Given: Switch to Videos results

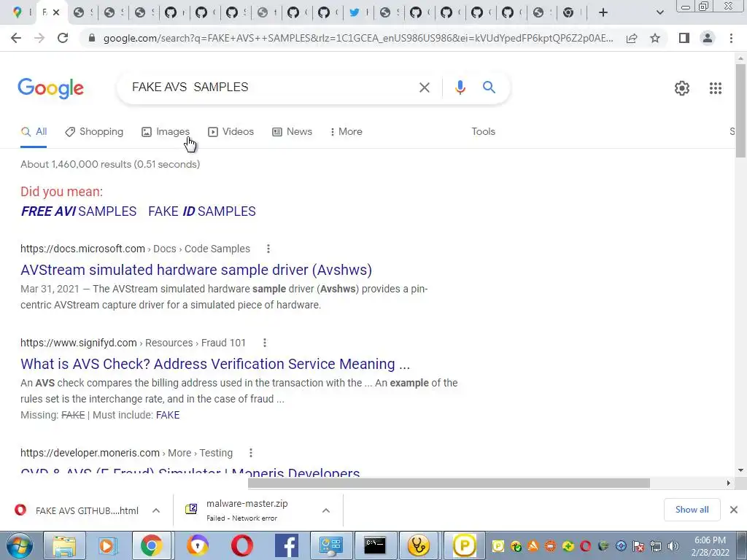Looking at the screenshot, I should [x=231, y=132].
